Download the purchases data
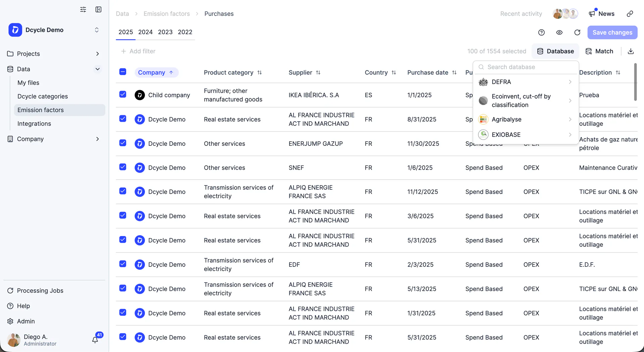This screenshot has height=352, width=644. (631, 51)
